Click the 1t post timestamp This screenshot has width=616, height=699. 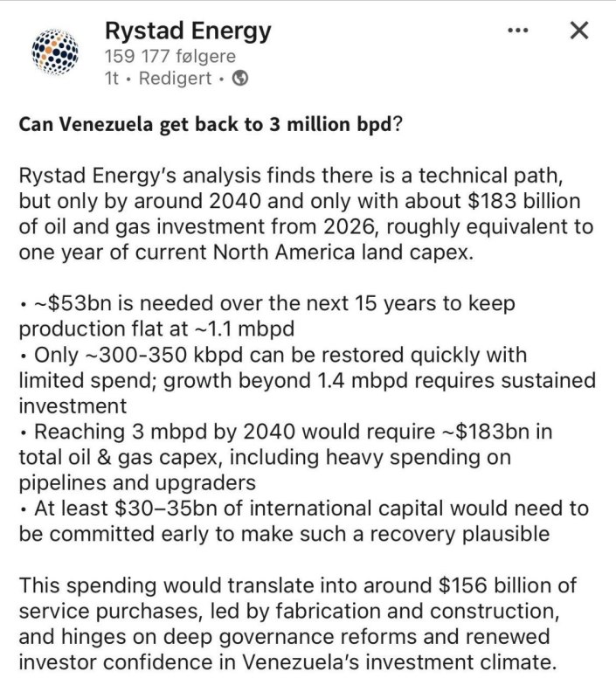tap(111, 79)
